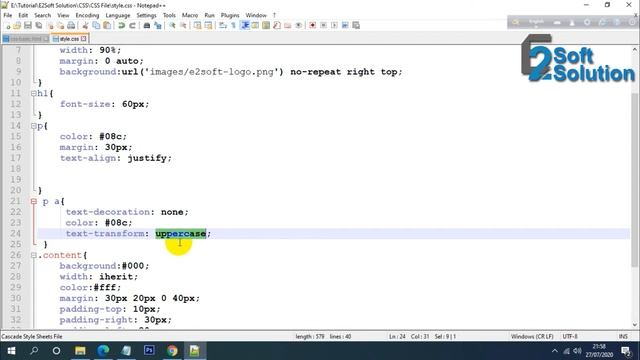Toggle the Document Map panel icon
The image size is (640, 360).
266,25
